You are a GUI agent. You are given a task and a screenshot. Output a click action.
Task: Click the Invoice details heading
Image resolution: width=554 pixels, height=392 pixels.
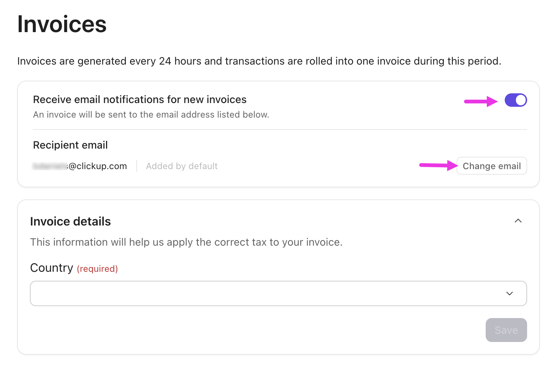(x=70, y=221)
